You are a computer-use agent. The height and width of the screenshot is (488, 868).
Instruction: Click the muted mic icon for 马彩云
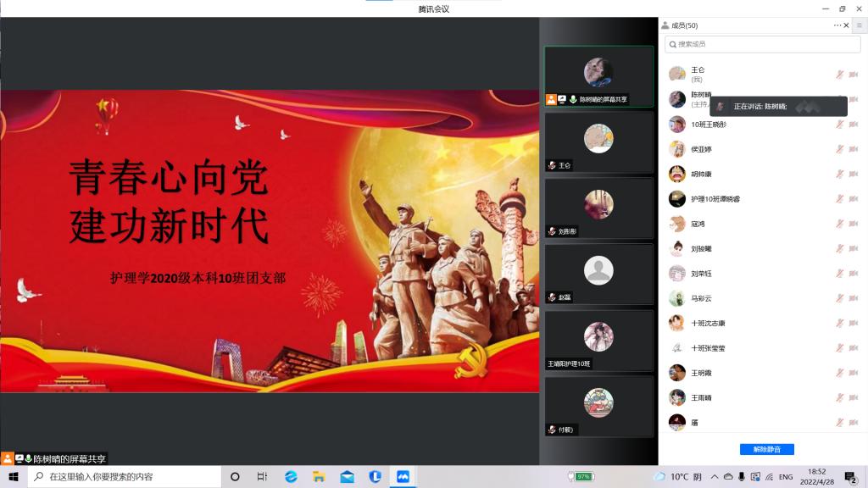tap(839, 298)
